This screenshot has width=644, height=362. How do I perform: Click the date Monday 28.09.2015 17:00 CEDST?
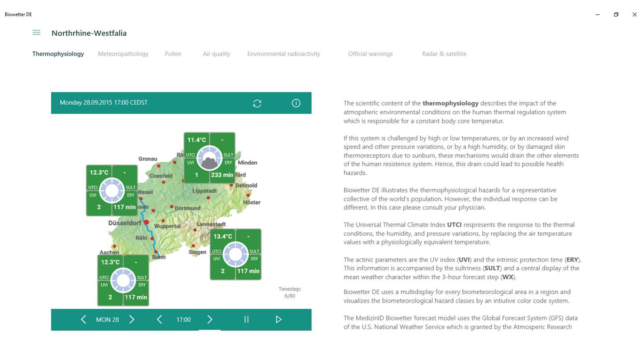pyautogui.click(x=104, y=103)
